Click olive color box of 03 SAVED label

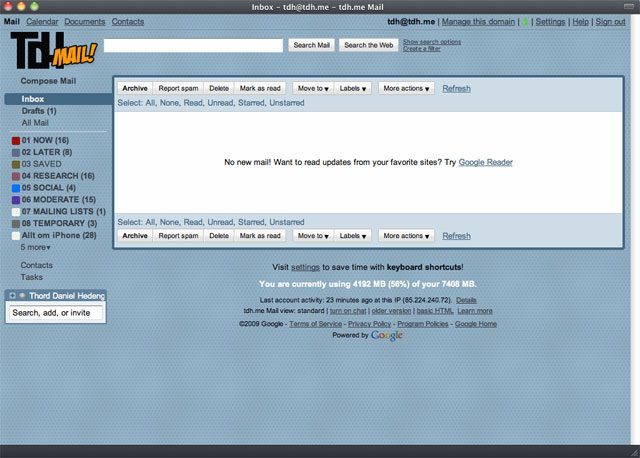pos(16,165)
